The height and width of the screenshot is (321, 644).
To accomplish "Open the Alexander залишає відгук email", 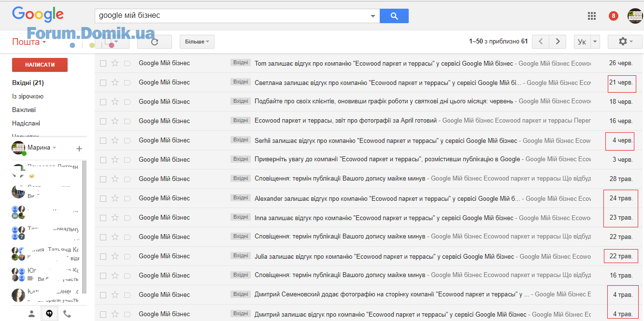I will pos(369,198).
